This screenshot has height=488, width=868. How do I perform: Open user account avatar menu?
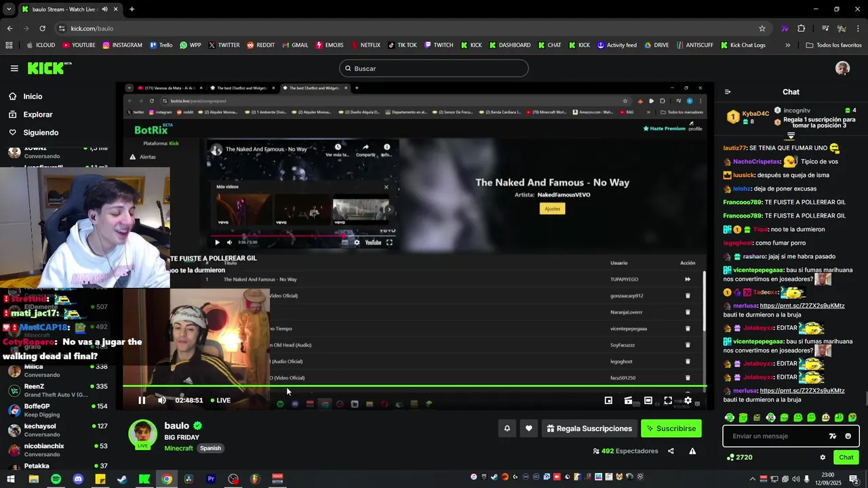click(843, 68)
